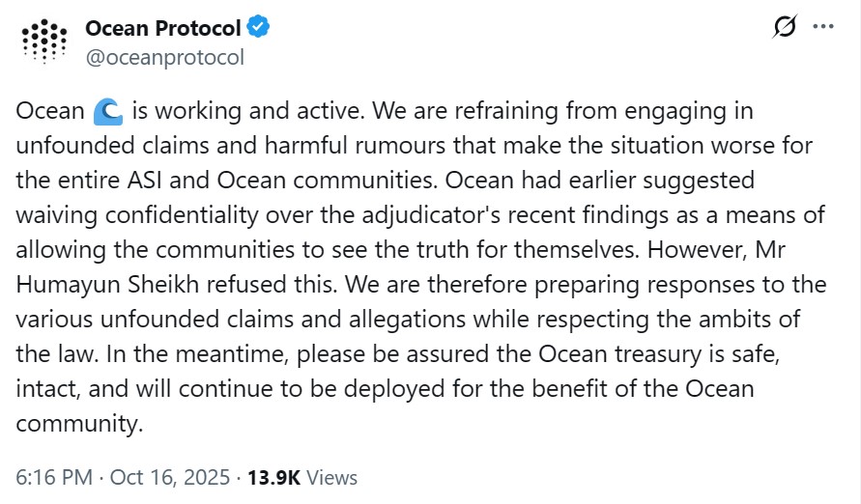Click the wave emoji in the post
Viewport: 861px width, 504px height.
[x=108, y=112]
